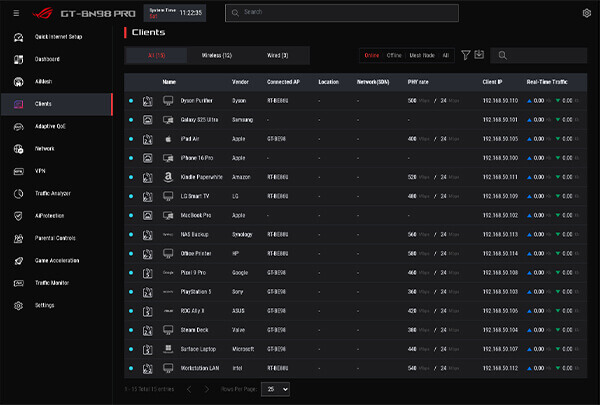Image resolution: width=600 pixels, height=405 pixels.
Task: Click IP address 192.168.50.100
Action: (x=500, y=158)
